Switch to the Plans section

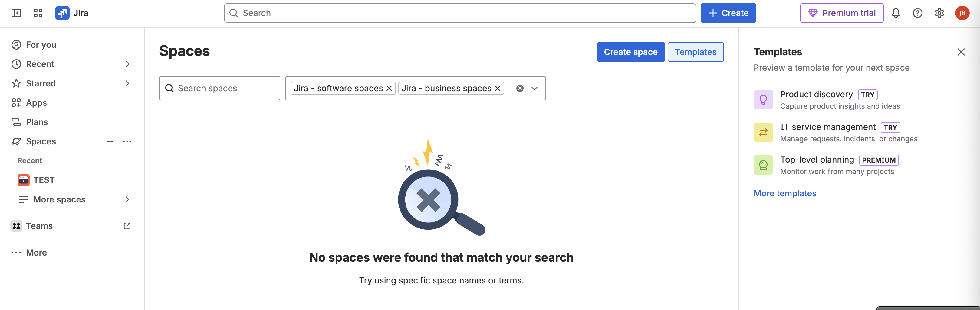tap(37, 121)
